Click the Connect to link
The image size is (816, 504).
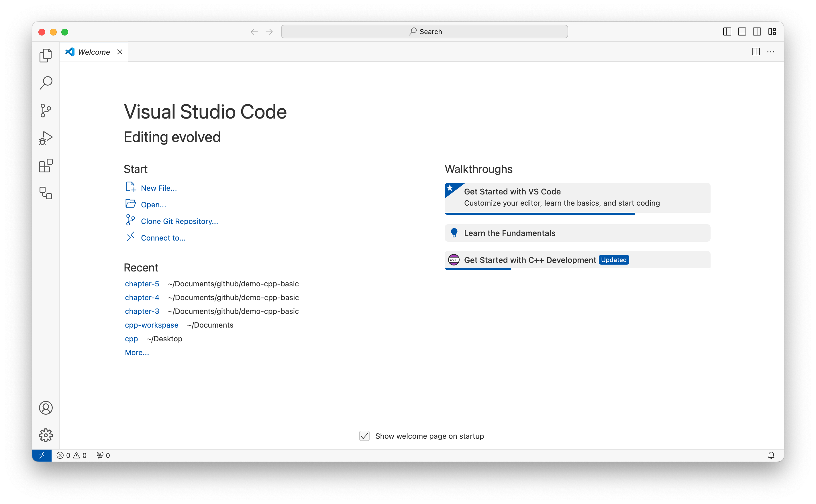163,238
